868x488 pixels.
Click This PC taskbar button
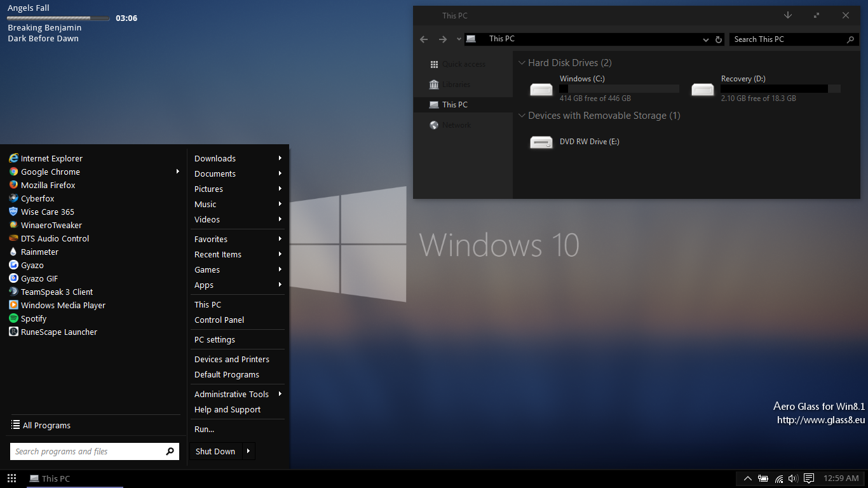tap(75, 478)
